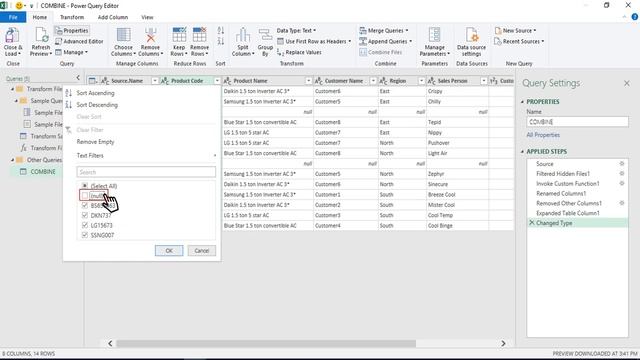Screen dimensions: 640x360
Task: Close the Query Settings pane
Action: (627, 83)
